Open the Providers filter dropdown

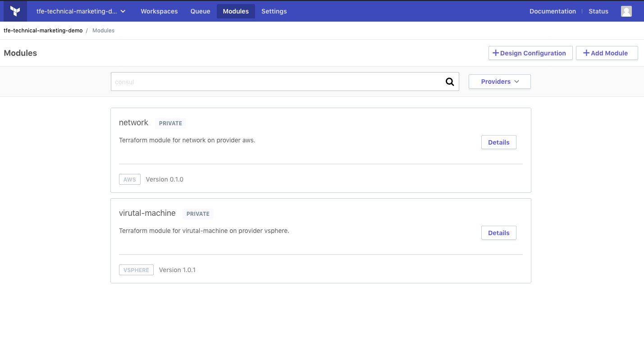click(500, 82)
